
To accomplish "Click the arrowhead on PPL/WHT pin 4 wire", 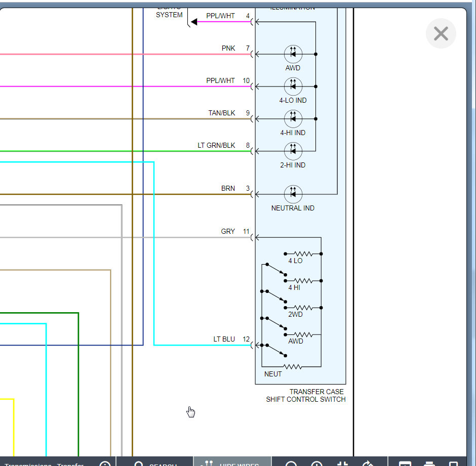I will [194, 22].
